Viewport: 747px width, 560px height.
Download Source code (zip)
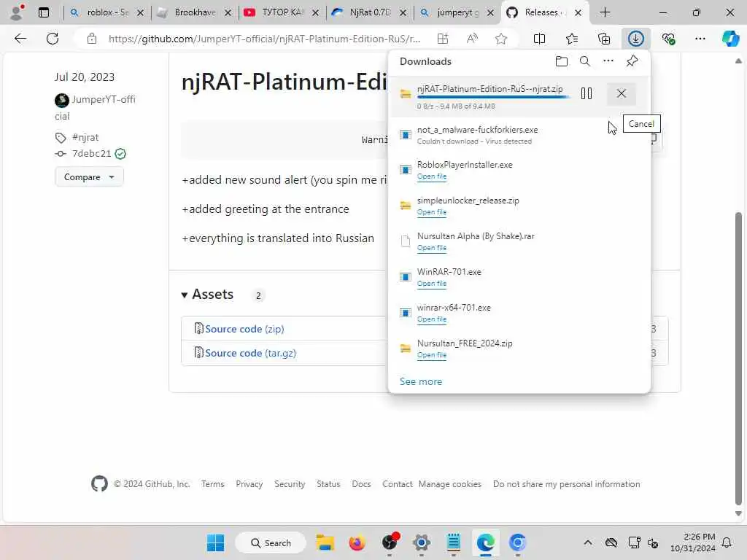[x=244, y=329]
